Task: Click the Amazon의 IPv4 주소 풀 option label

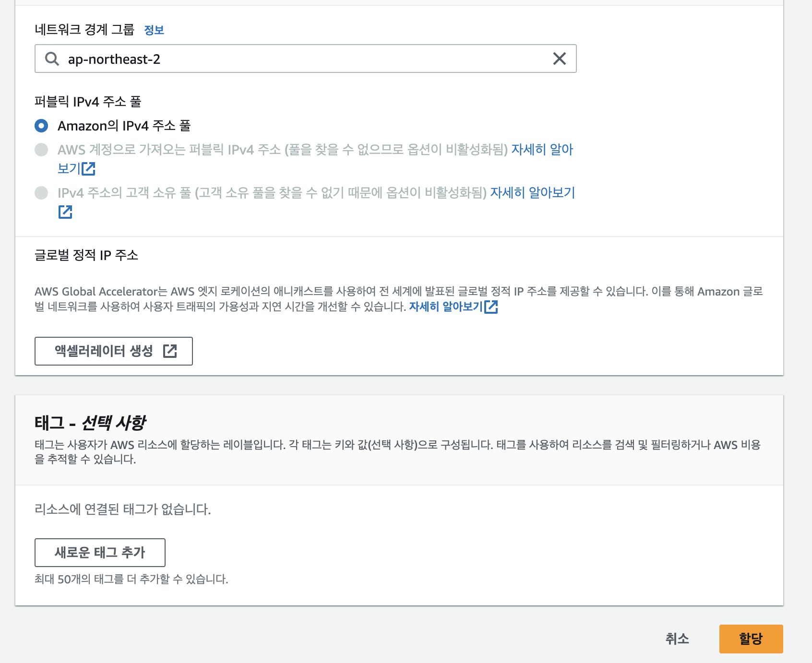Action: pos(124,126)
